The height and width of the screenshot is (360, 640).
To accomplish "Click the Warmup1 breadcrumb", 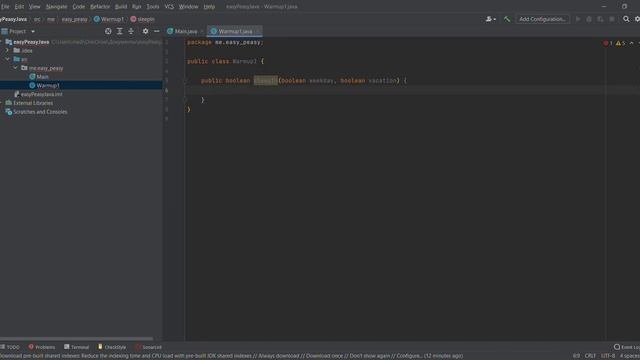I will 109,19.
